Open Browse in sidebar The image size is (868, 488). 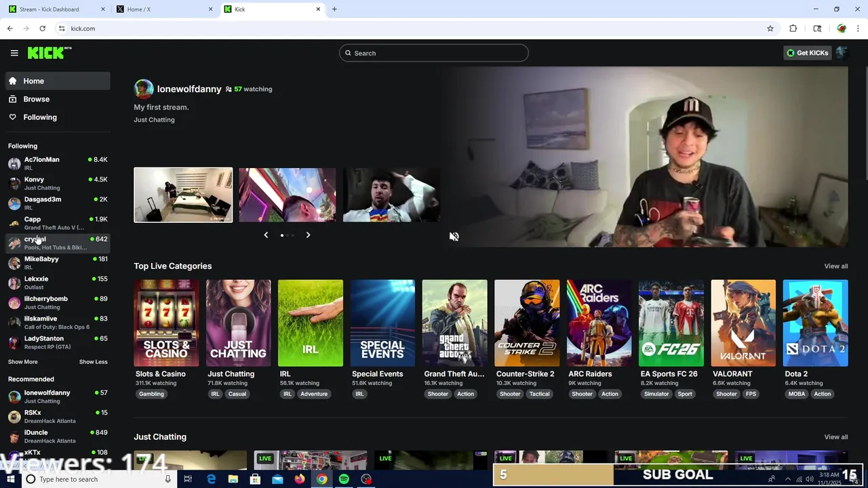click(x=58, y=99)
